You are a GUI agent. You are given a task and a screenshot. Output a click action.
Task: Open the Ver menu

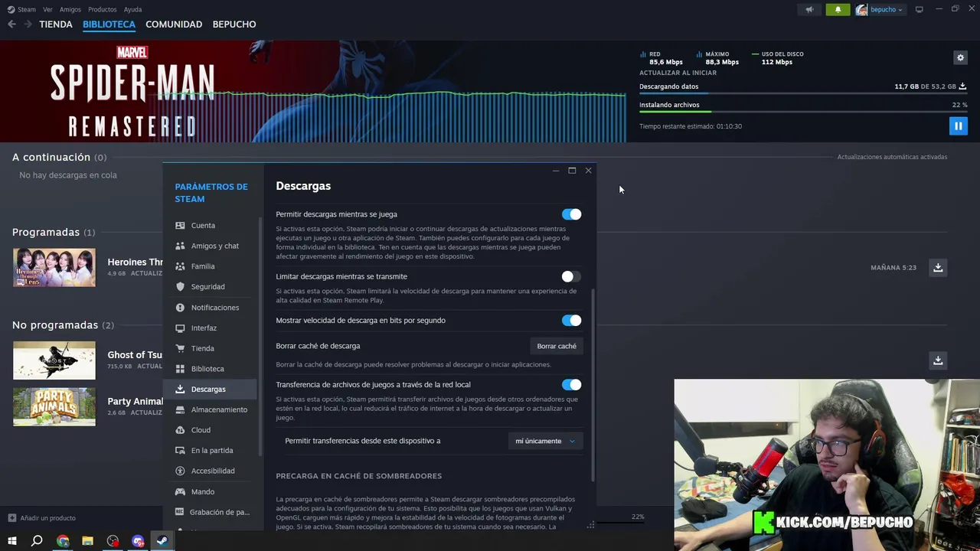(47, 9)
